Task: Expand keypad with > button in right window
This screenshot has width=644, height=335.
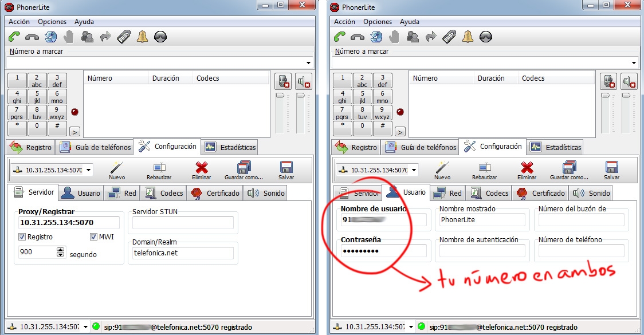Action: [x=399, y=132]
